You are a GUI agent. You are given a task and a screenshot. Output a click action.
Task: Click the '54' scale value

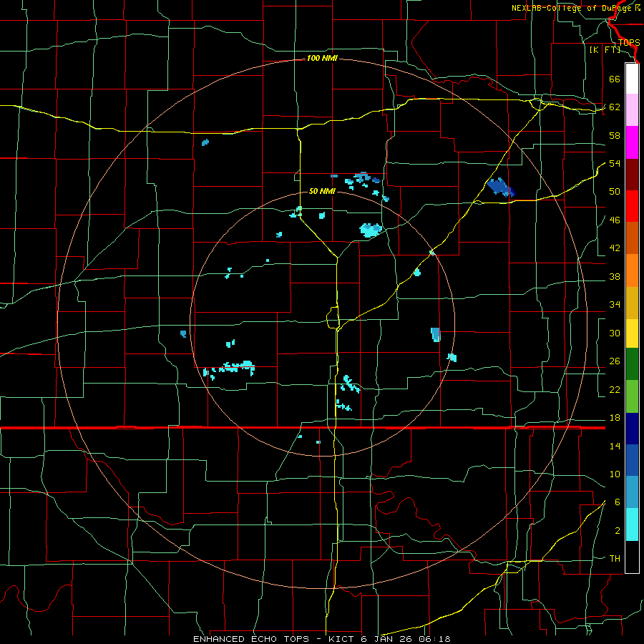(x=615, y=163)
